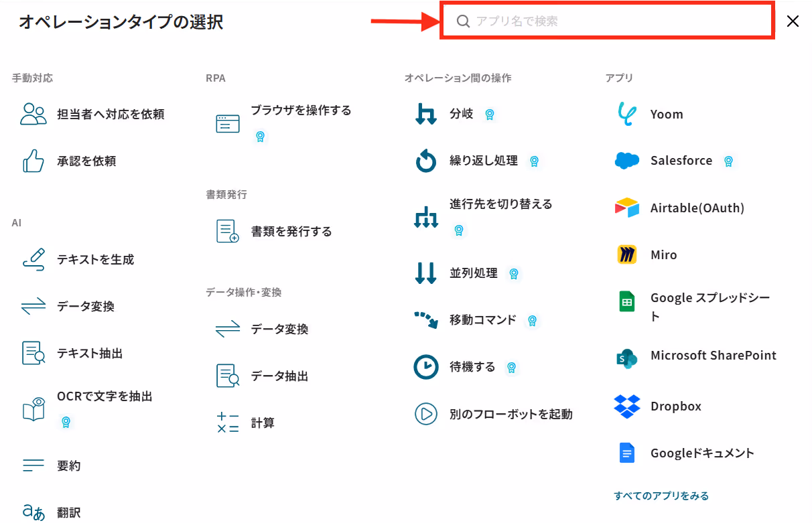Screen dimensions: 812x523
Task: Click the 計算 calculator symbols icon
Action: point(228,423)
